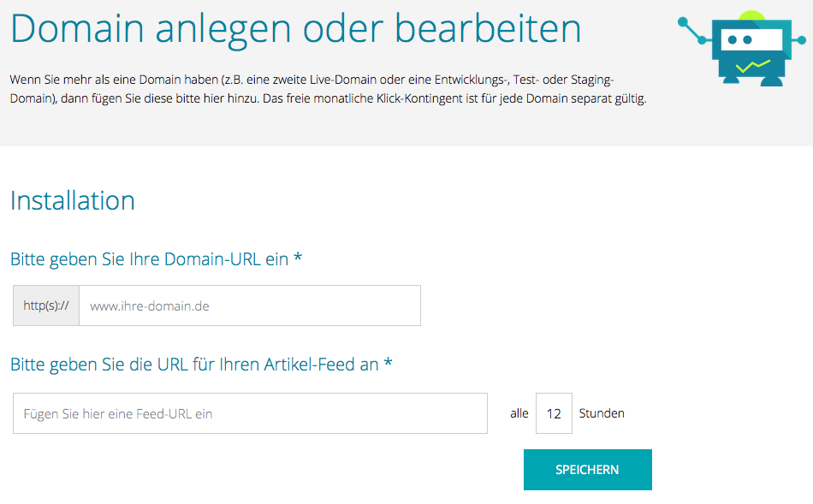Click the Installation section heading
The image size is (813, 504).
pos(73,201)
